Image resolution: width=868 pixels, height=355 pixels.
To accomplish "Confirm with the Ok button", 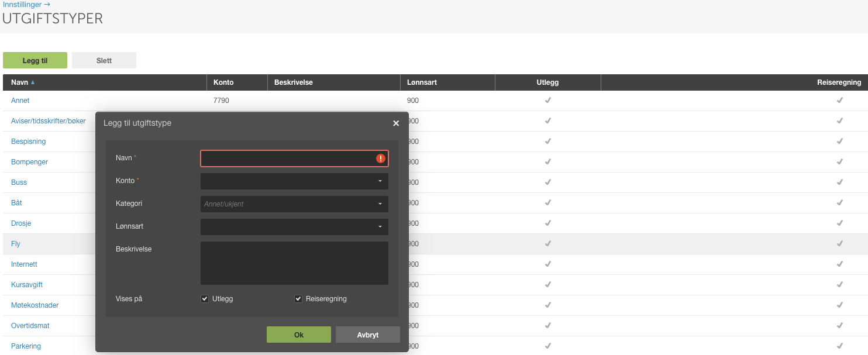I will click(x=299, y=335).
